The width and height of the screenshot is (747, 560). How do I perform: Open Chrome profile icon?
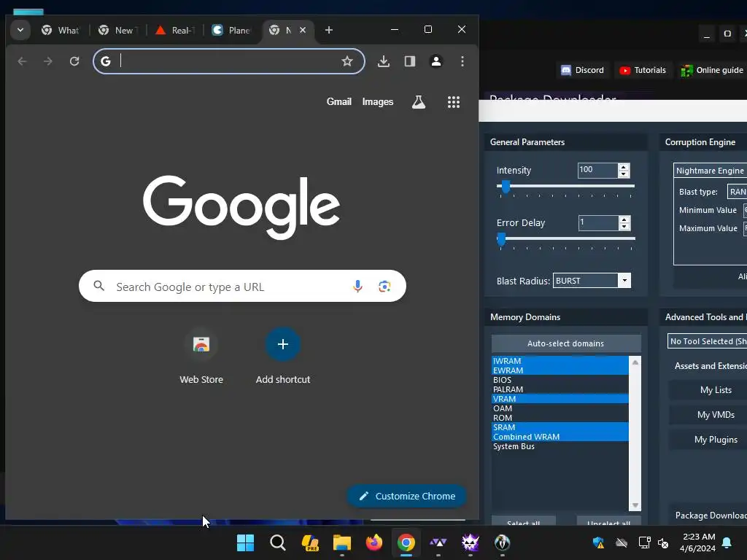coord(436,61)
